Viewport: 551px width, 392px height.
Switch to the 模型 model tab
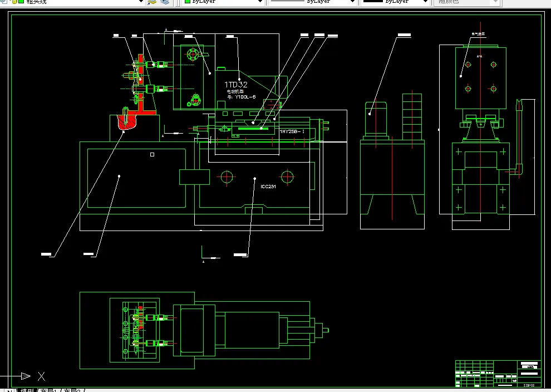pos(27,390)
